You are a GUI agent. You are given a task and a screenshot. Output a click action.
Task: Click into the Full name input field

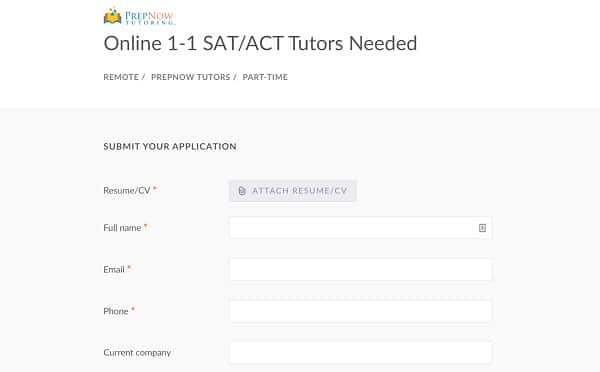[360, 228]
